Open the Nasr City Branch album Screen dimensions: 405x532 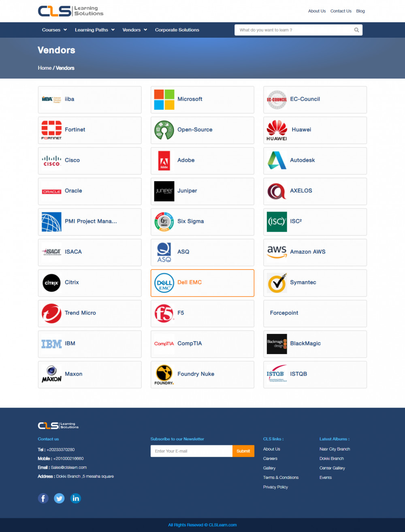(x=335, y=449)
